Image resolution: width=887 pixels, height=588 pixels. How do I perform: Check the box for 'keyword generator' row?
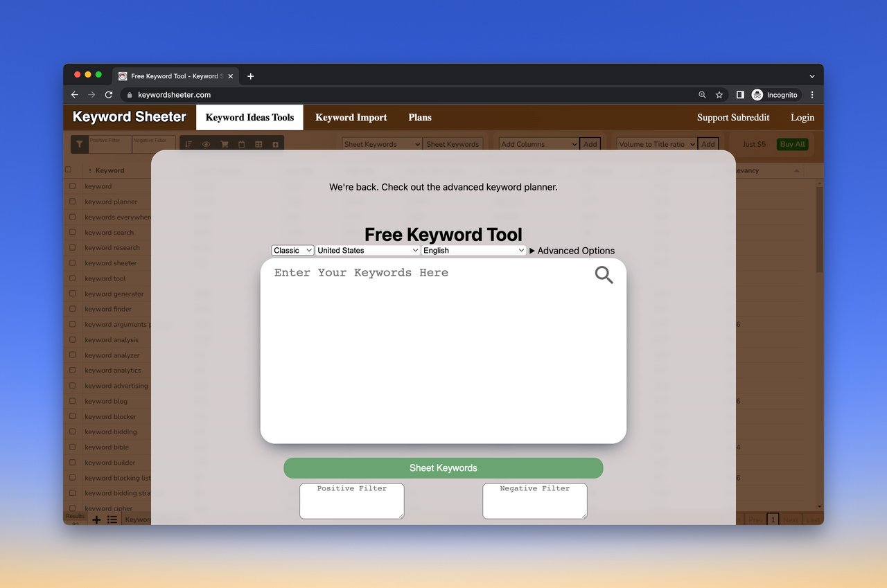(72, 294)
